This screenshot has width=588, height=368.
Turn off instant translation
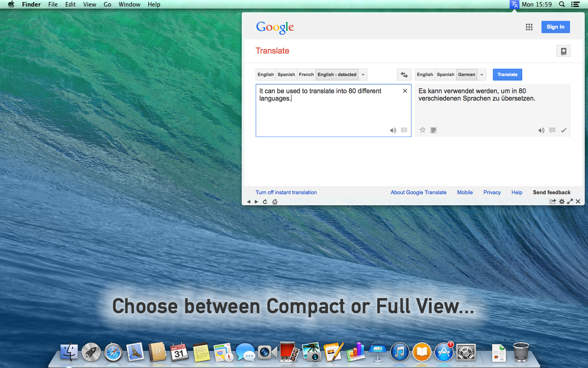pyautogui.click(x=286, y=192)
